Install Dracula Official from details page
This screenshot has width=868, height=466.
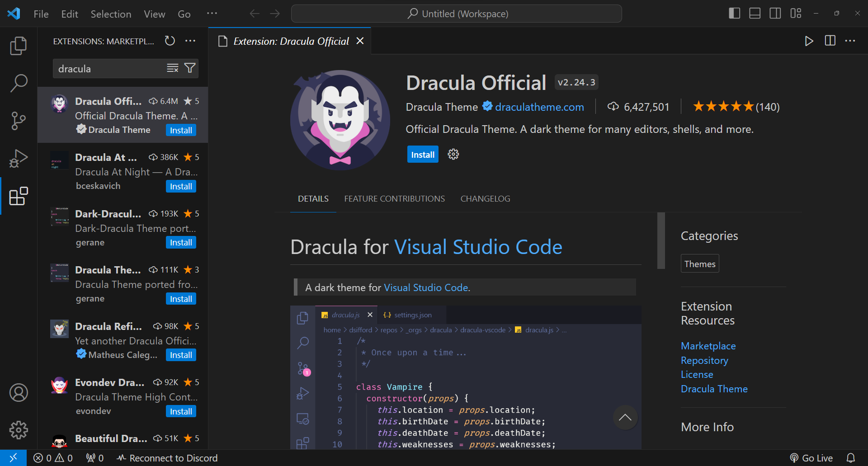click(423, 155)
